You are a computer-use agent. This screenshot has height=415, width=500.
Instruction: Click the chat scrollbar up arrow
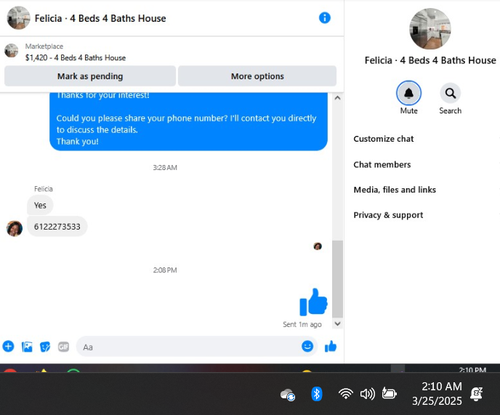pyautogui.click(x=337, y=98)
